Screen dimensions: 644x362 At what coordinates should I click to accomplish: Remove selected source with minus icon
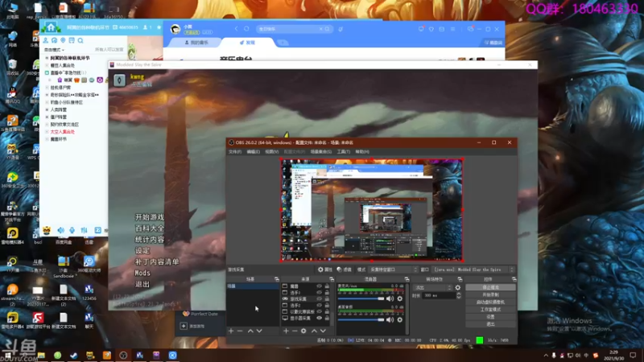(295, 331)
